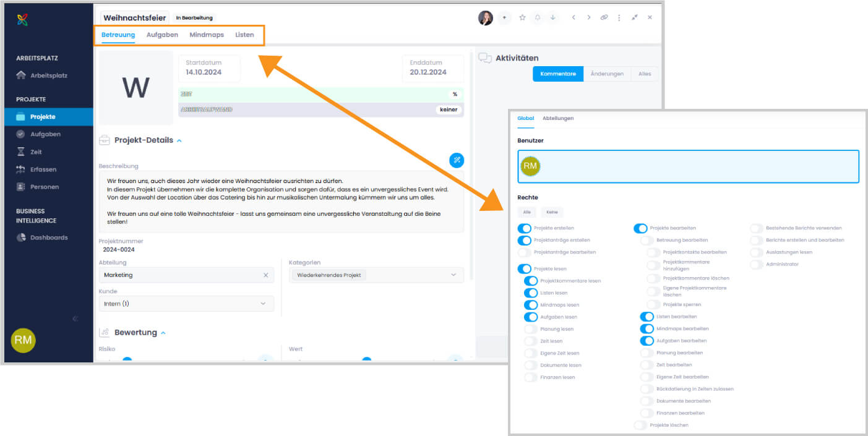Click the Aktivitäten speech bubble icon
This screenshot has width=868, height=436.
[x=485, y=58]
